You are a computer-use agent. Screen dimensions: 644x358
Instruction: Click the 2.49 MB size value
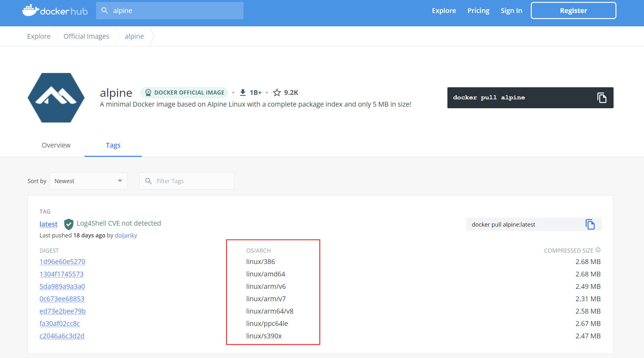pos(588,286)
